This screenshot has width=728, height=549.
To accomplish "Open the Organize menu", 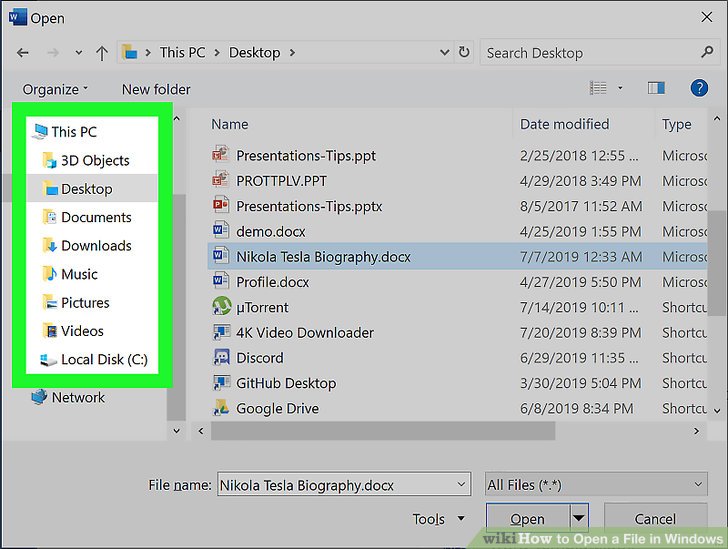I will pyautogui.click(x=55, y=89).
